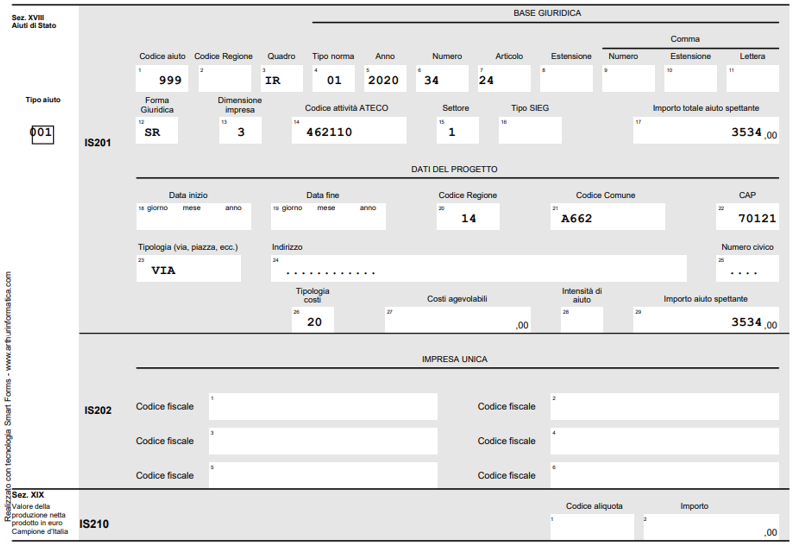Click the Sez. XIX section label
Screen dimensions: 793x548
[28, 495]
